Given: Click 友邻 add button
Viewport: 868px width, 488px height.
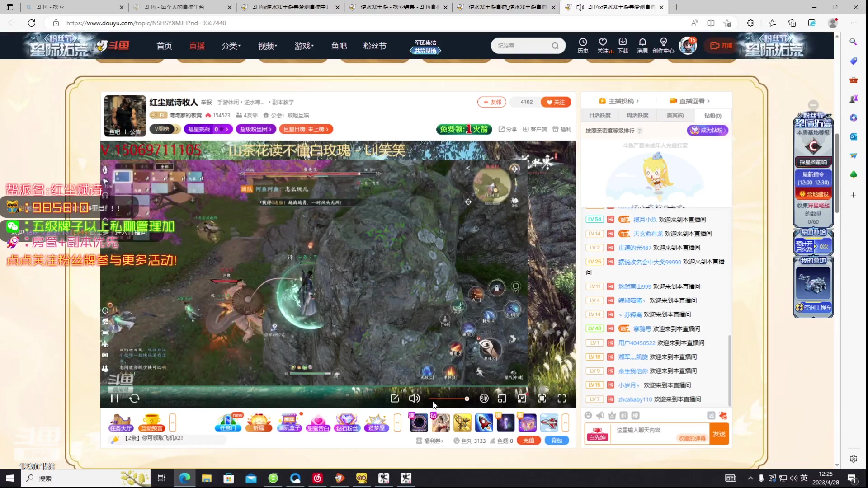Looking at the screenshot, I should (492, 102).
